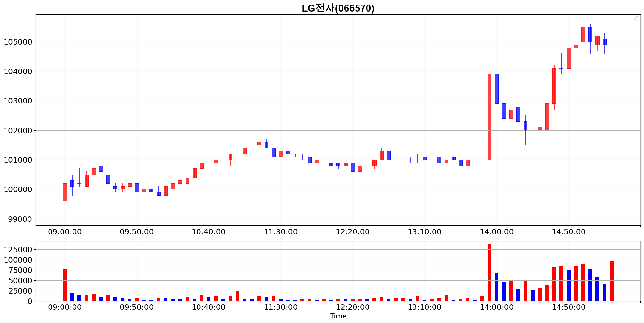The width and height of the screenshot is (644, 323).
Task: Select 12:20:00 tick label under volume chart
Action: click(353, 307)
